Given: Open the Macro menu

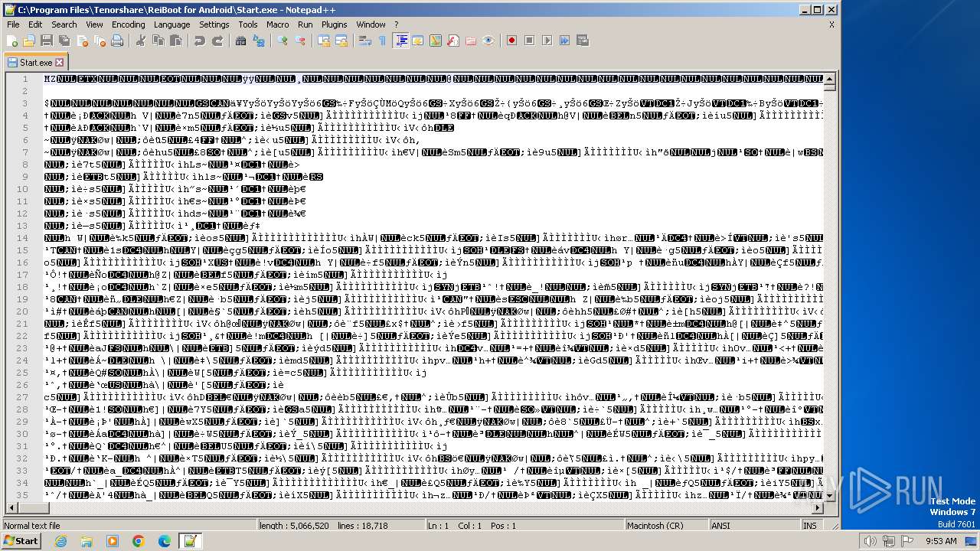Looking at the screenshot, I should 278,24.
